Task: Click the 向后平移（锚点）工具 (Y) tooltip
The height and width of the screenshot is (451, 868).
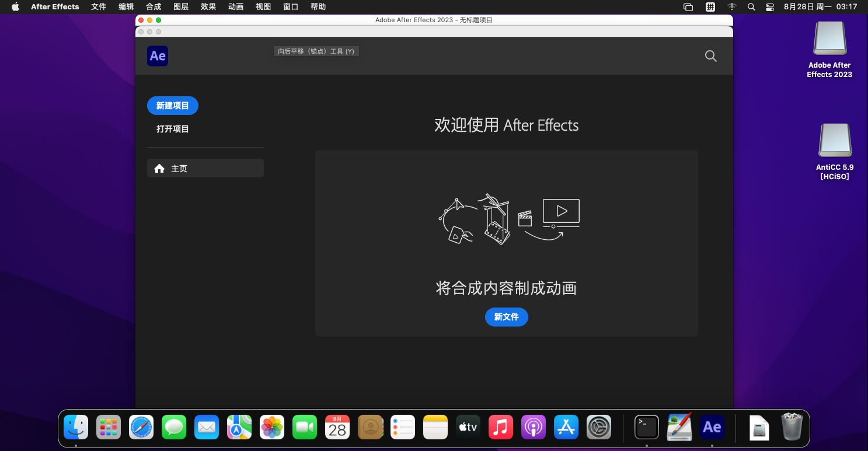Action: pyautogui.click(x=316, y=51)
